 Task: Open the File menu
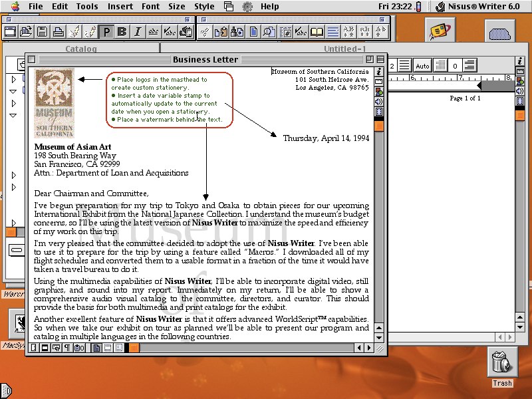[x=36, y=7]
